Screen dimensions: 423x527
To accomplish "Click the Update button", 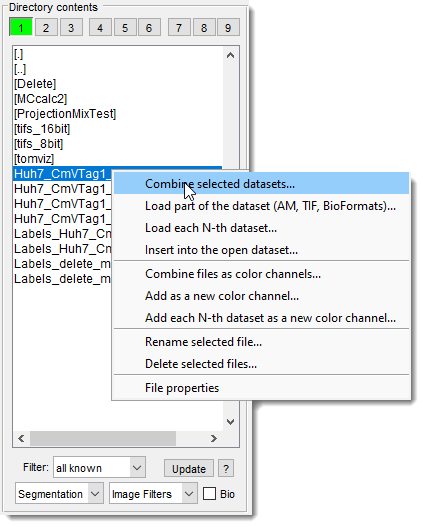I will pyautogui.click(x=189, y=468).
